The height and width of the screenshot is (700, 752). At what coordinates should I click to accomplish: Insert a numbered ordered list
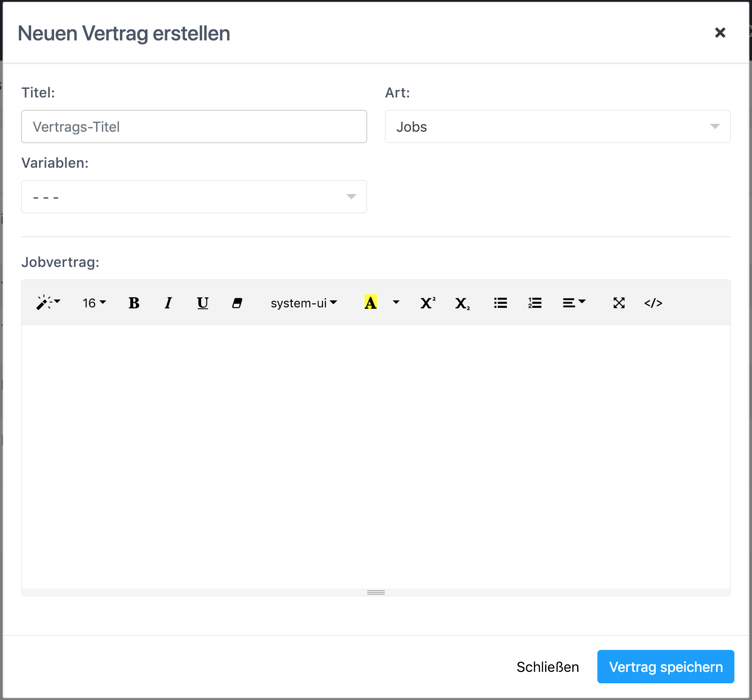pyautogui.click(x=535, y=303)
